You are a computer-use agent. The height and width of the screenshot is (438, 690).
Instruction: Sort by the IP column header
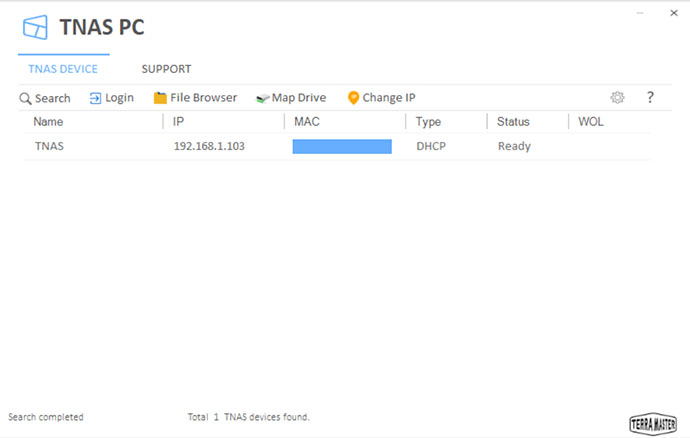[178, 121]
